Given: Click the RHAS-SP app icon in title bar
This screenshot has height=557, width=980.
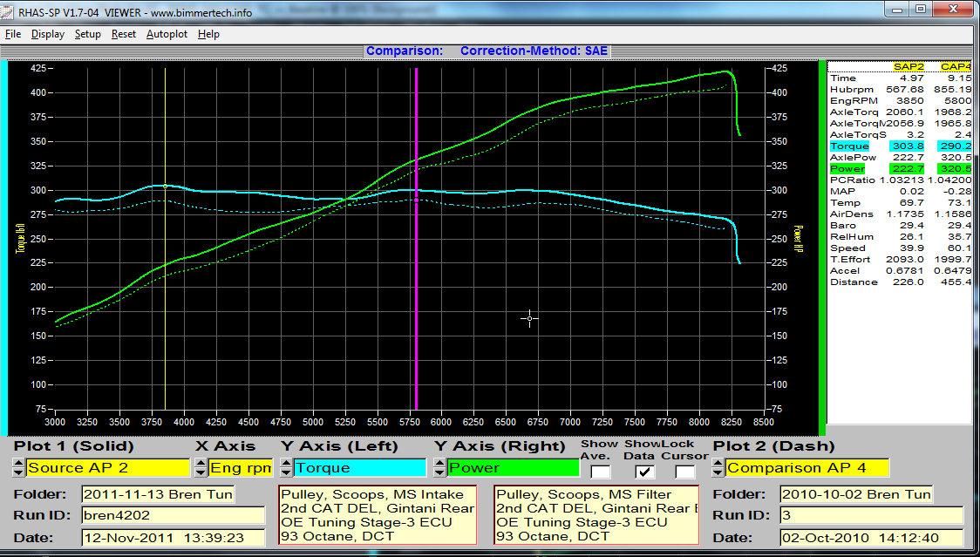Looking at the screenshot, I should click(x=8, y=12).
